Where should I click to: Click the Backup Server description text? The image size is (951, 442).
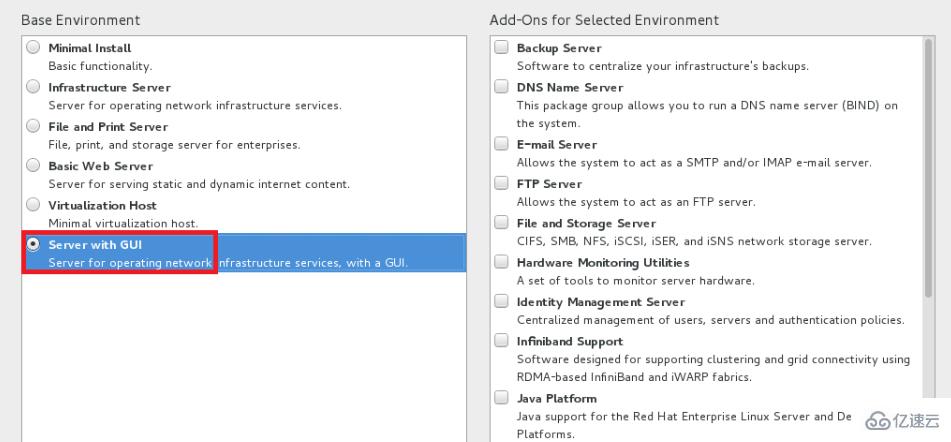coord(662,66)
